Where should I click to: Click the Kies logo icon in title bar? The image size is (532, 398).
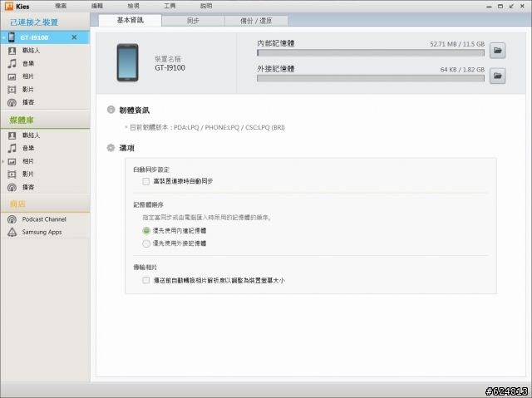click(x=9, y=6)
